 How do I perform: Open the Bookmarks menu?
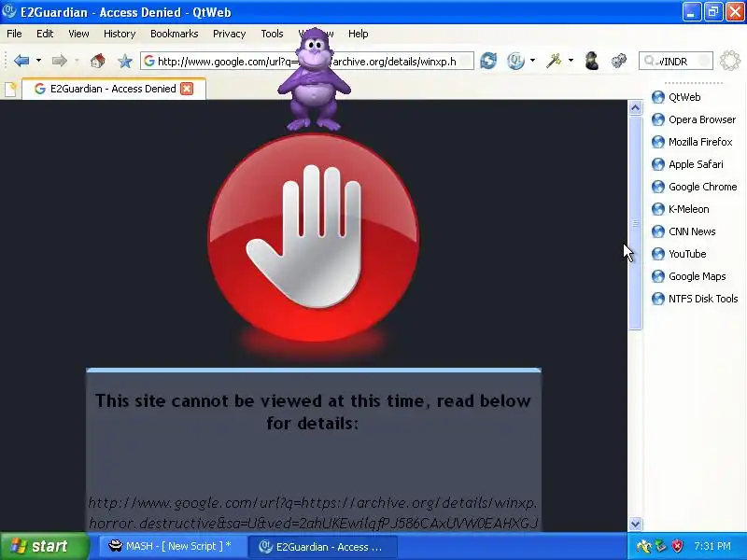175,34
